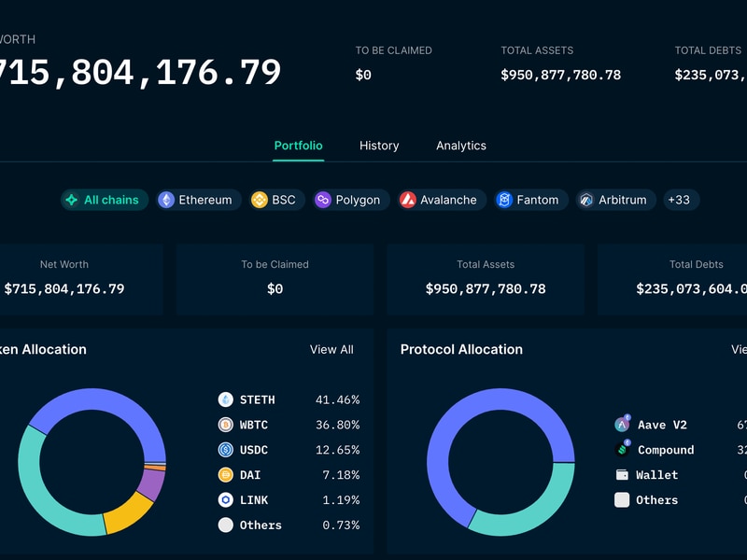Image resolution: width=747 pixels, height=560 pixels.
Task: Select the DAI legend label
Action: click(x=250, y=475)
